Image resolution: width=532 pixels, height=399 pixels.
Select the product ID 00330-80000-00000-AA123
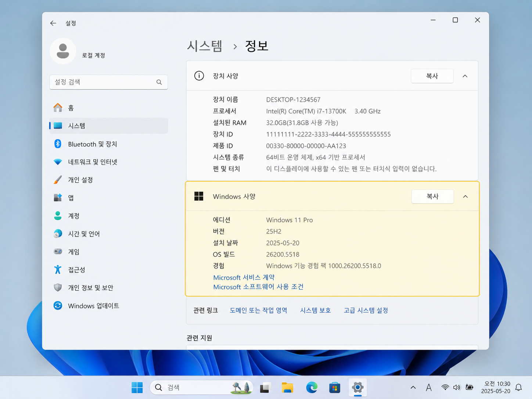[x=306, y=146]
